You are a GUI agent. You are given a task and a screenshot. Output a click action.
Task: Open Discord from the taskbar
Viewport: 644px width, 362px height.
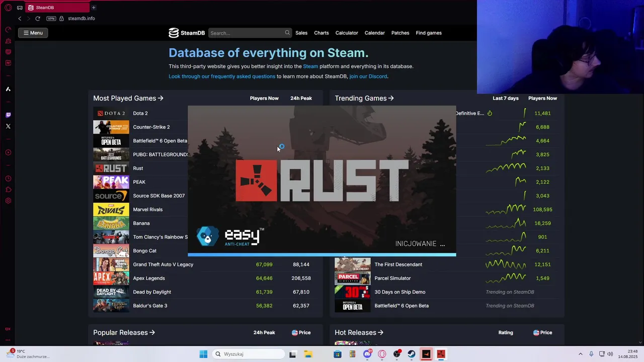[x=367, y=354]
